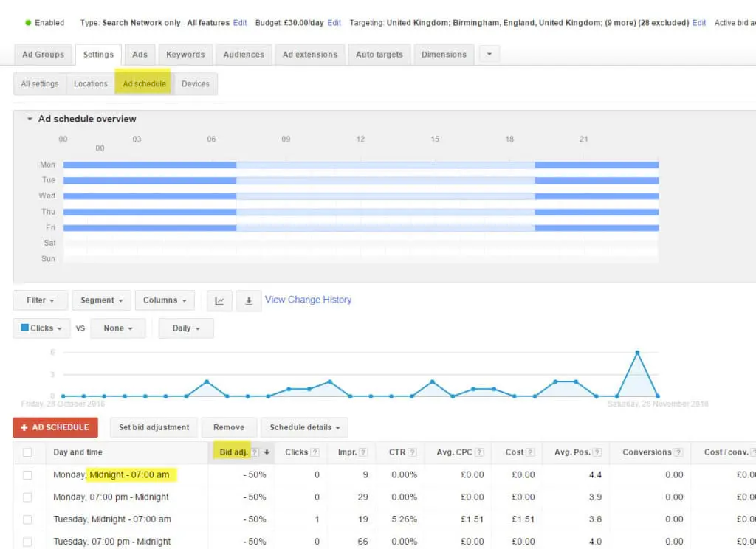Sort by the Clicks column header
This screenshot has width=756, height=549.
pos(296,452)
